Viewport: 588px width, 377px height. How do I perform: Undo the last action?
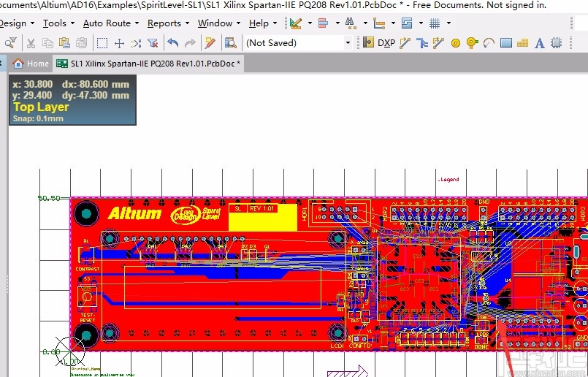pyautogui.click(x=173, y=43)
